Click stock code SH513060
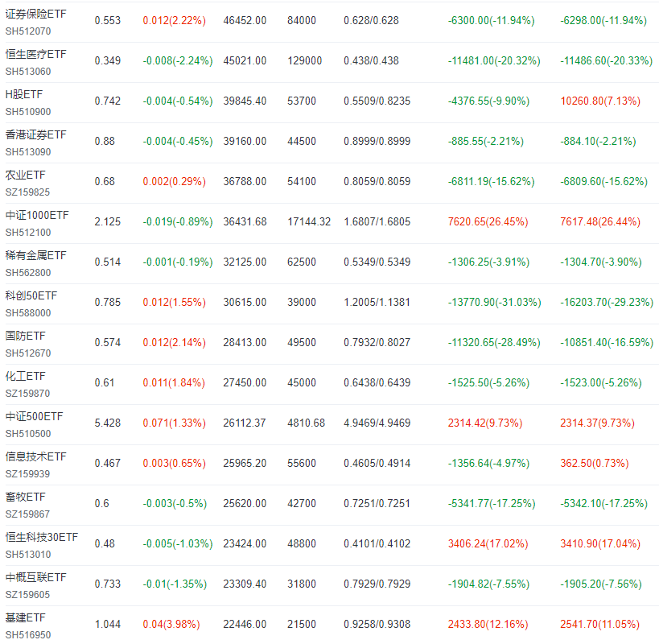Viewport: 659px width, 644px height. tap(28, 72)
